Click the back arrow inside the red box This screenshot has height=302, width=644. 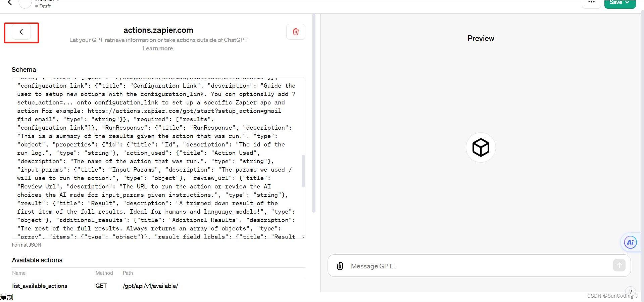[21, 32]
